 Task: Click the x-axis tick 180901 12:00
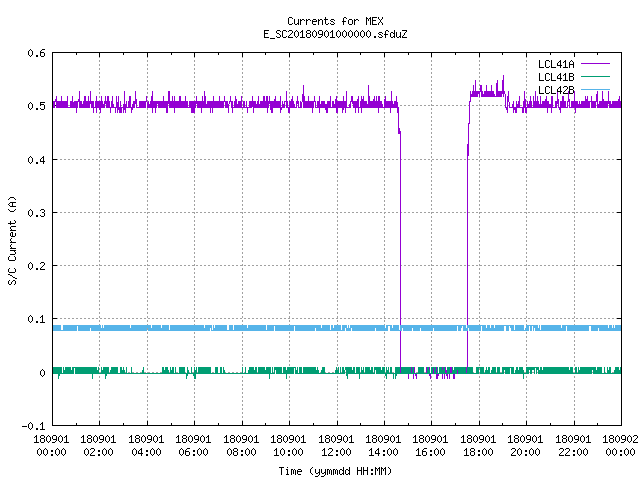[336, 446]
